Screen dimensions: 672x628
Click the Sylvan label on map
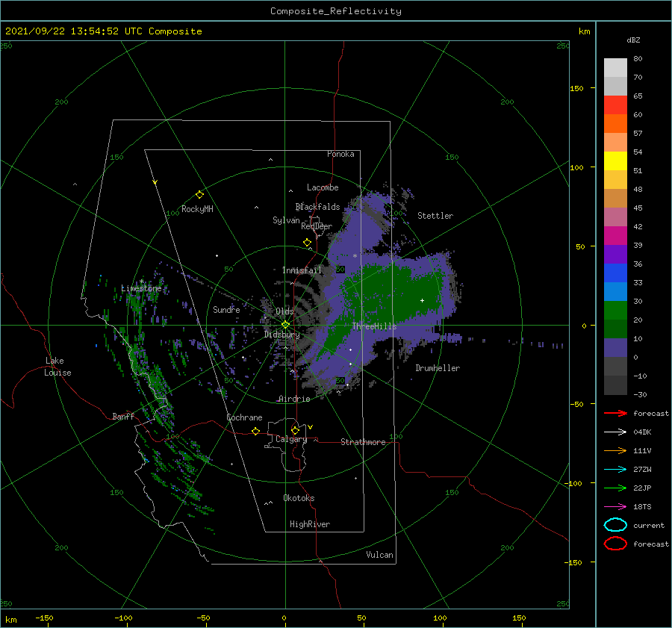tap(286, 220)
